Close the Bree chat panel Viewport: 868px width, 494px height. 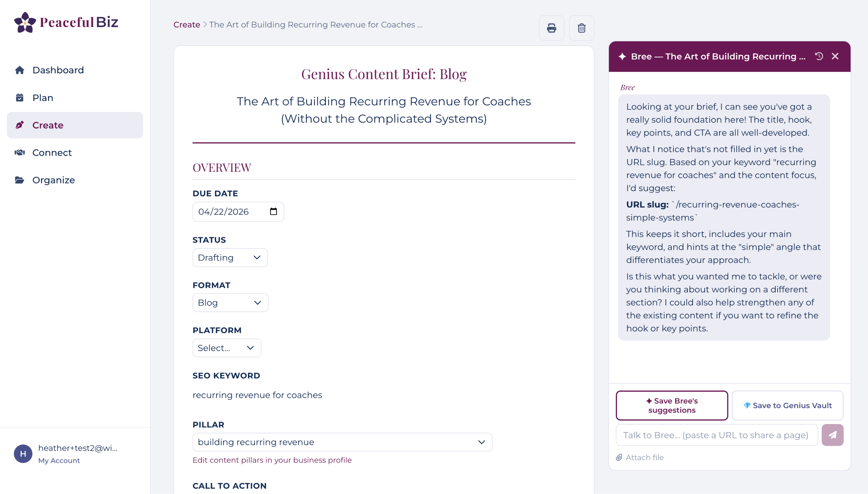[835, 56]
